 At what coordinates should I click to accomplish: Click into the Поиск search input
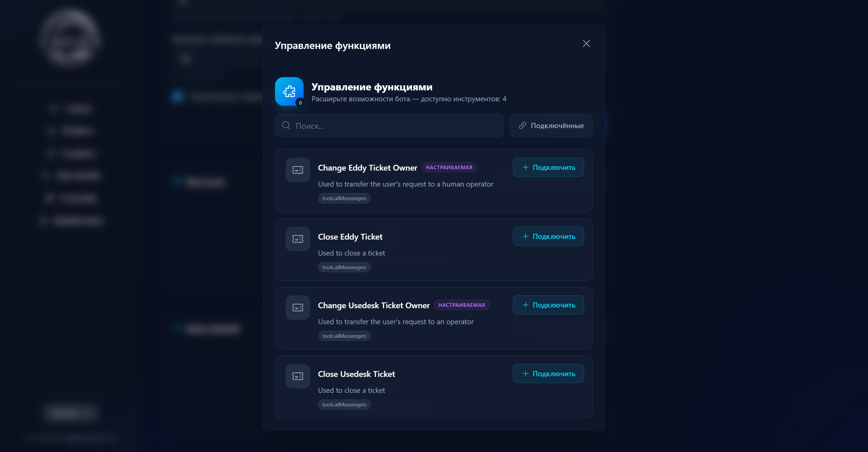(394, 126)
